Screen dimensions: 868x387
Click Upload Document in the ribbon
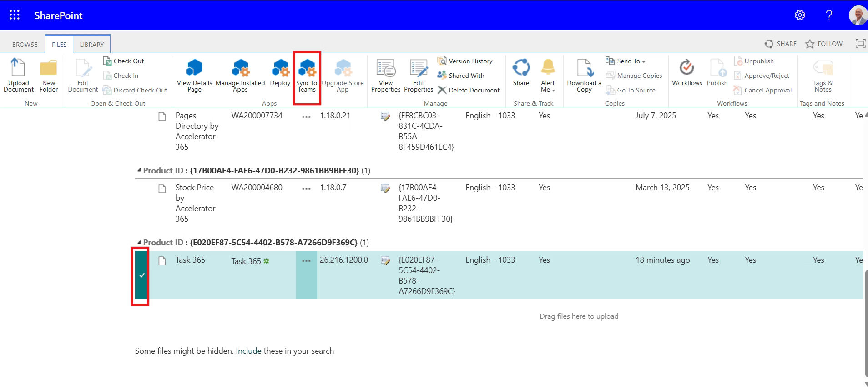click(x=19, y=75)
